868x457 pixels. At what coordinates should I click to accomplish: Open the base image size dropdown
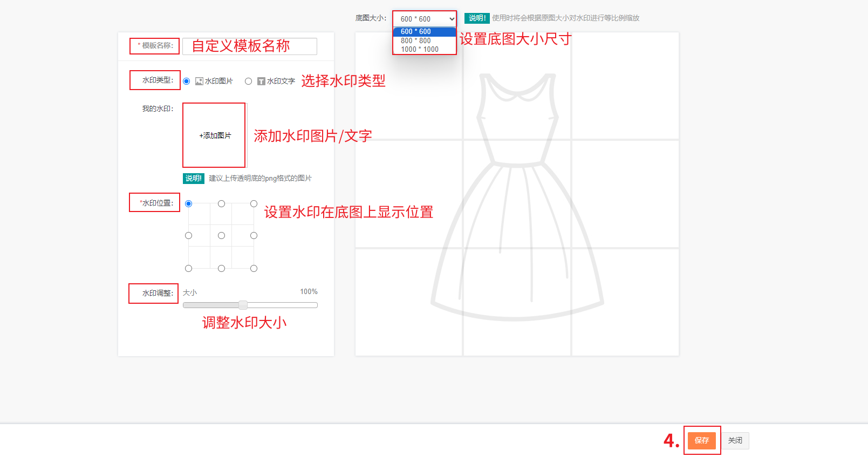[x=425, y=19]
